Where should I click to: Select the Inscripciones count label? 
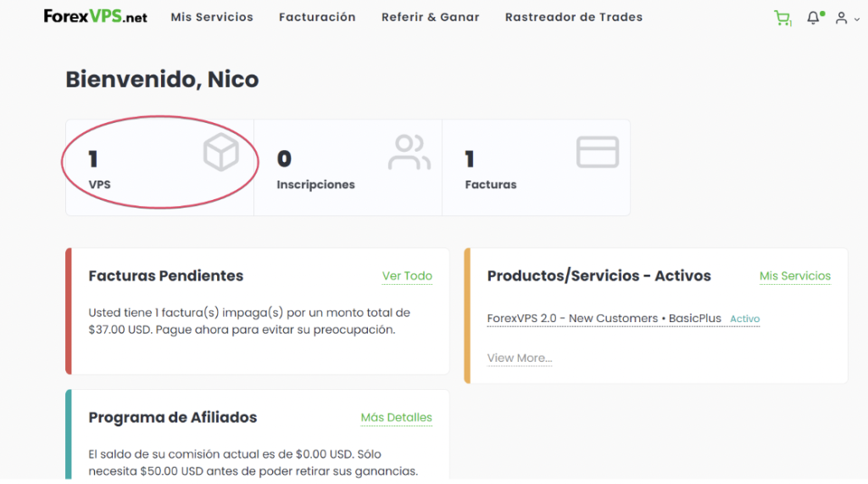(315, 184)
